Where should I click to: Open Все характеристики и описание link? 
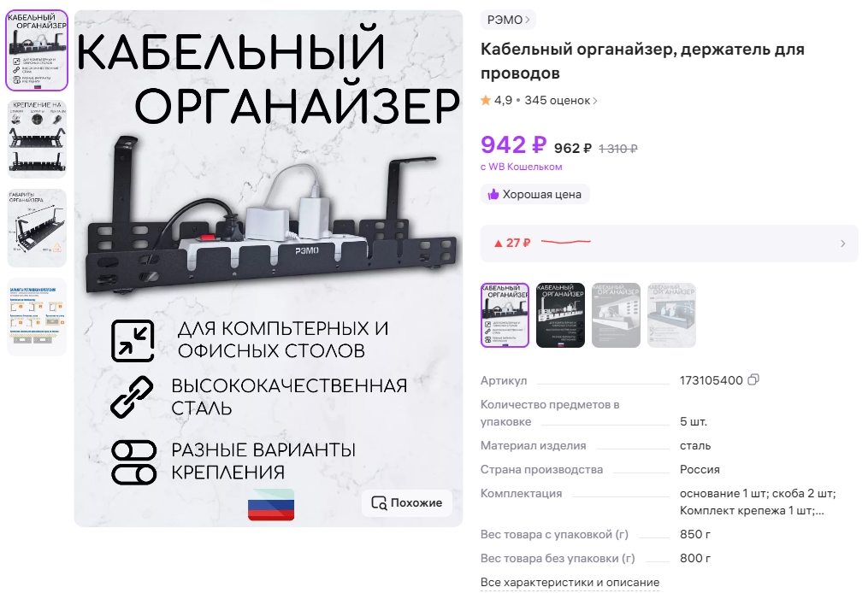pos(570,582)
